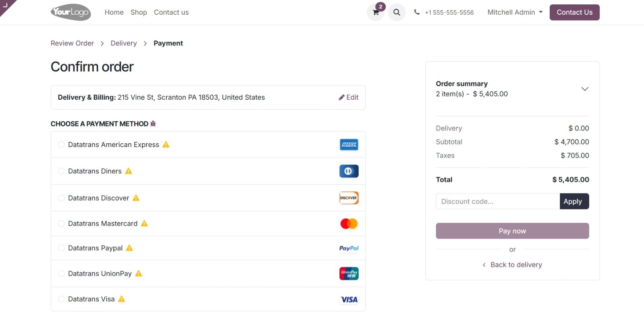This screenshot has height=335, width=644.
Task: Go to Contact us page
Action: click(171, 12)
